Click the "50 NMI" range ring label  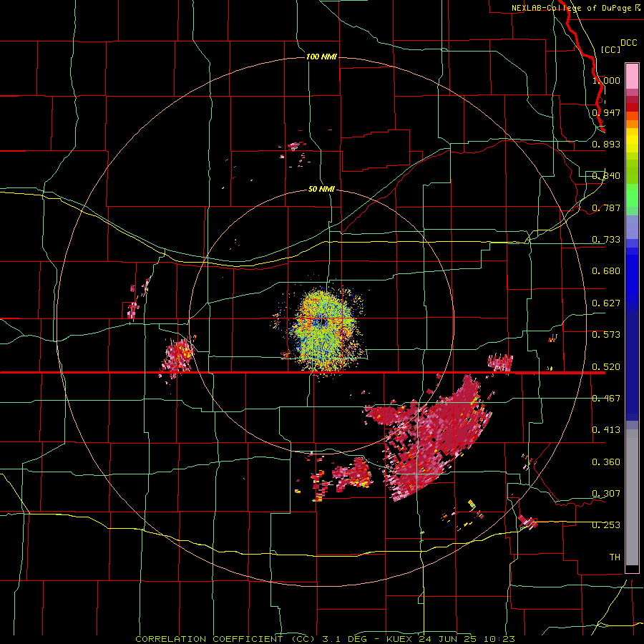point(321,190)
